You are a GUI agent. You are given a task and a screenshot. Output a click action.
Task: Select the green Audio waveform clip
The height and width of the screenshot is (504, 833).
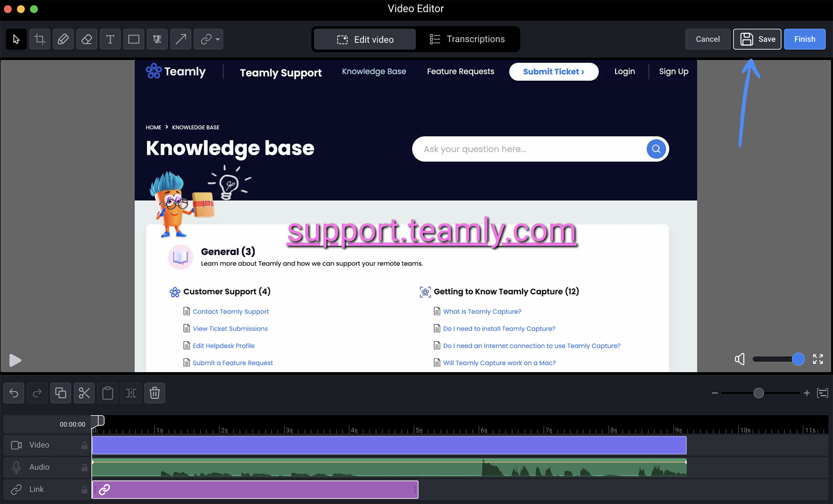point(389,468)
